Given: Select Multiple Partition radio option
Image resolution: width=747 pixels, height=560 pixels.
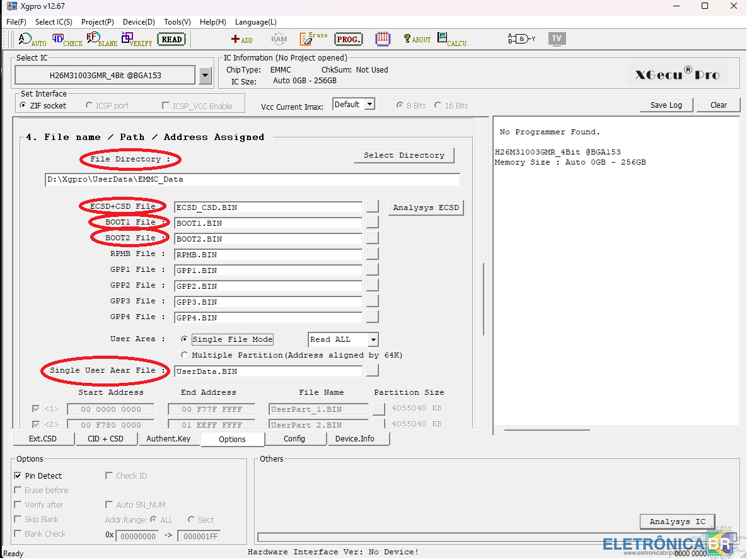Looking at the screenshot, I should coord(185,355).
